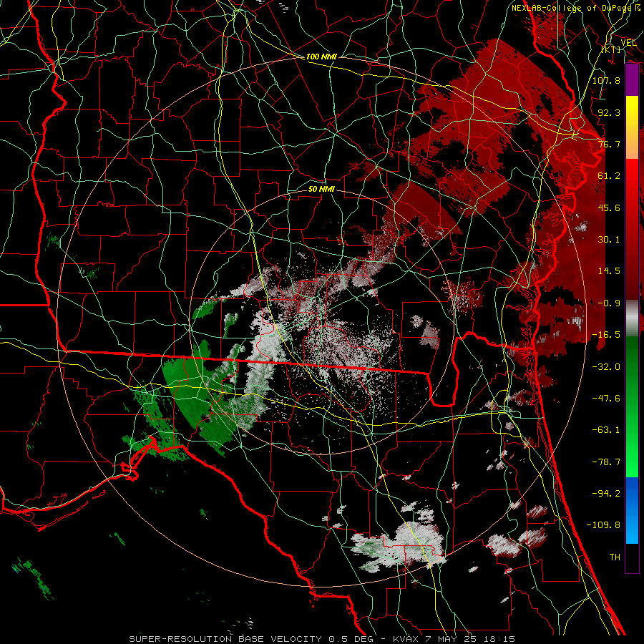Click the 30.1 velocity scale value
644x644 pixels.
coord(609,240)
